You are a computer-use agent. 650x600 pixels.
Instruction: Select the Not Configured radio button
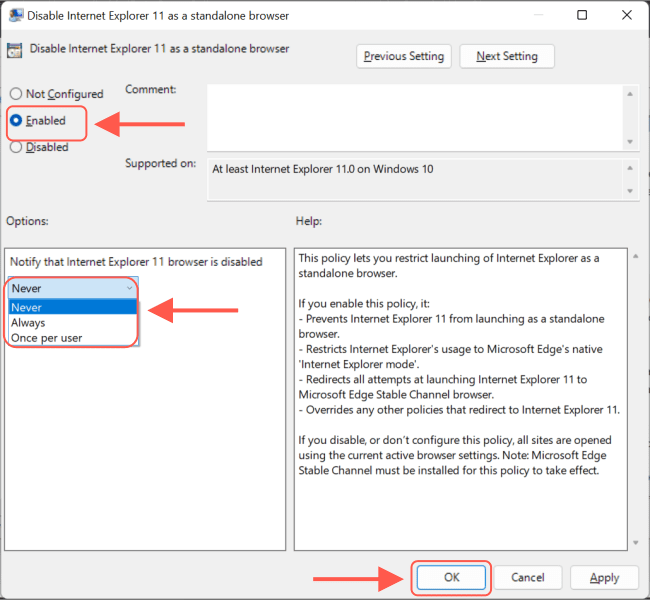point(16,94)
